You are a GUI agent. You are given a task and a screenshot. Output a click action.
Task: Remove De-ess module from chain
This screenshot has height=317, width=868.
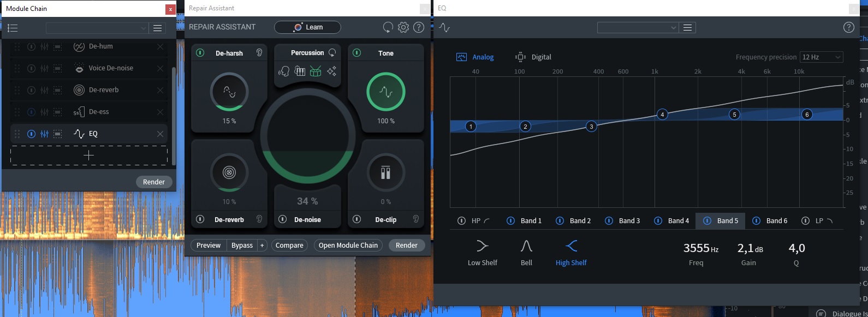coord(160,112)
